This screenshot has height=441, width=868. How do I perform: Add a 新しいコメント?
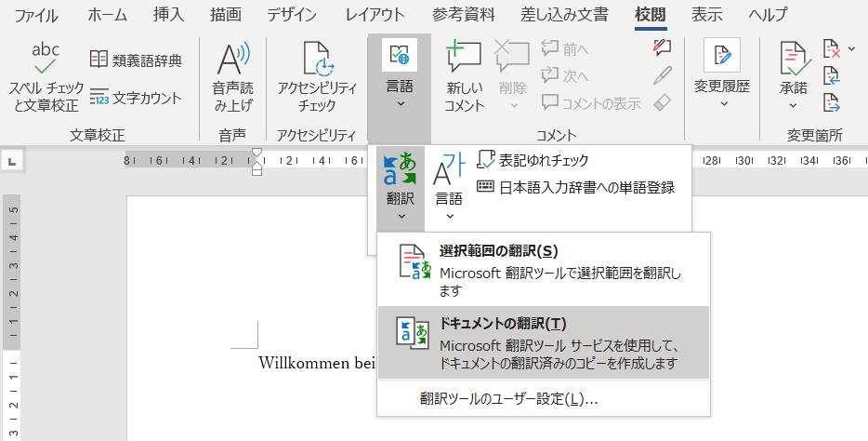tap(464, 76)
